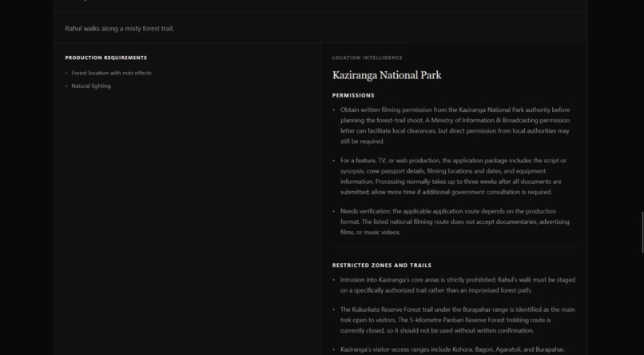Viewport: 644px width, 355px height.
Task: Select 'Forest location with mist effects' item
Action: (111, 73)
